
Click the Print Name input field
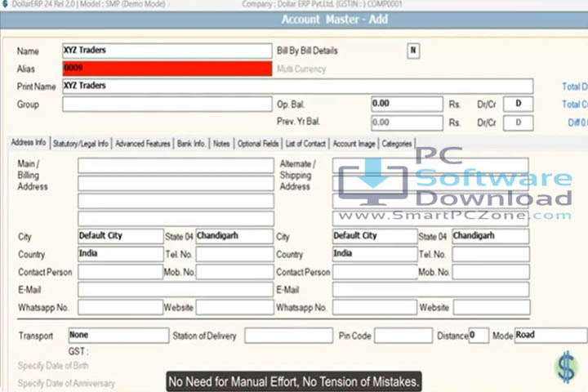pyautogui.click(x=298, y=86)
